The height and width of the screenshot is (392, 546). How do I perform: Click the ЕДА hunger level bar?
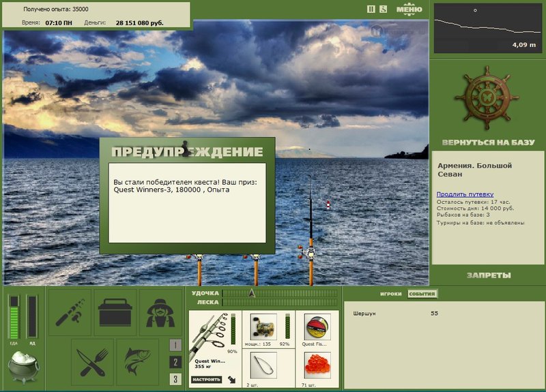click(x=14, y=317)
